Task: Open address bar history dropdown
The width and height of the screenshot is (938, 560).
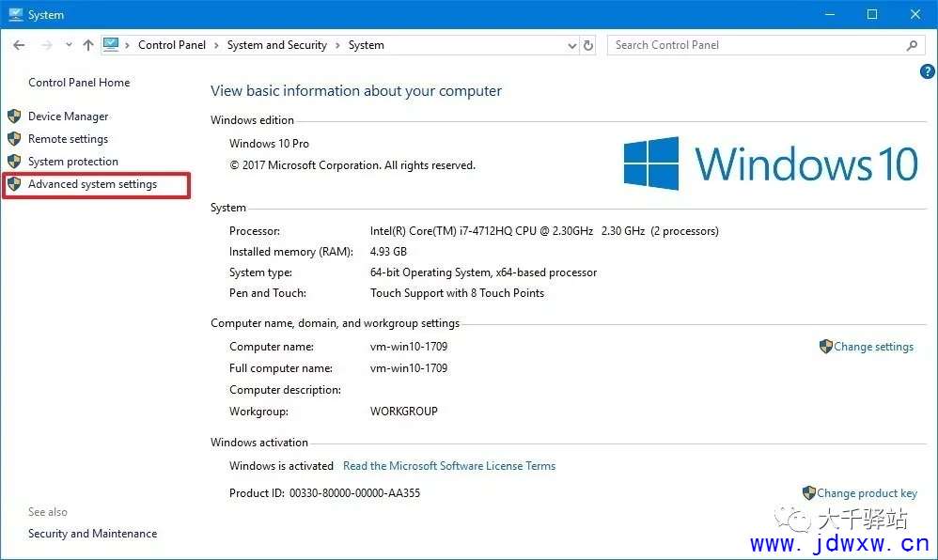Action: [x=571, y=45]
